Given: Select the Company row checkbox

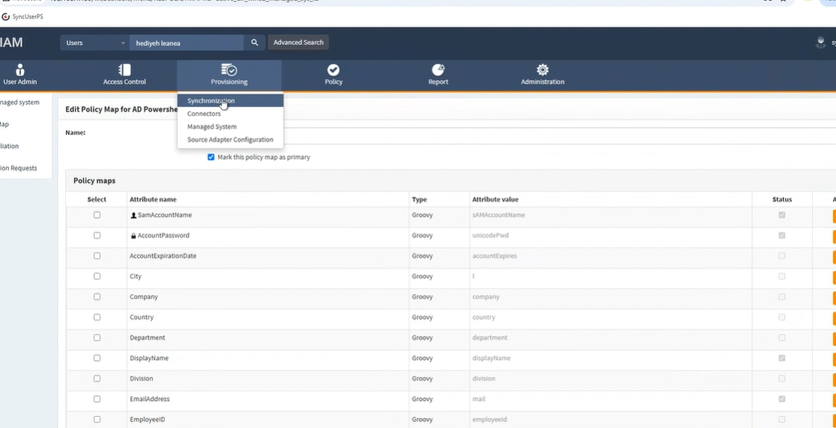Looking at the screenshot, I should (97, 296).
